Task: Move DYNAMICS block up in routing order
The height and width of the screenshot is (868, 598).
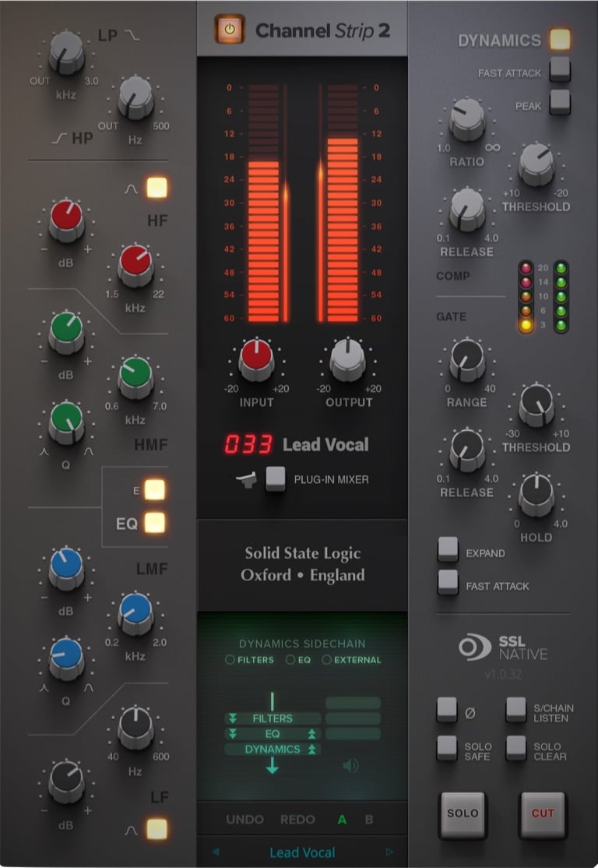Action: [312, 749]
